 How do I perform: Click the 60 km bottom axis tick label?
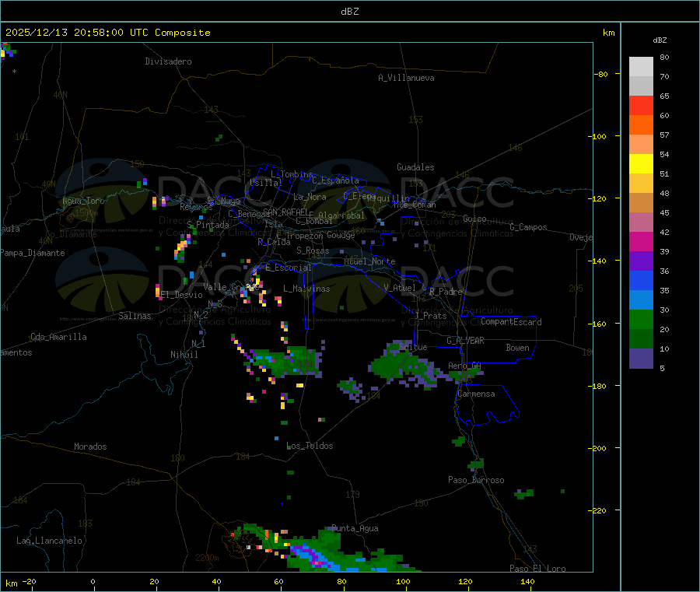click(278, 581)
